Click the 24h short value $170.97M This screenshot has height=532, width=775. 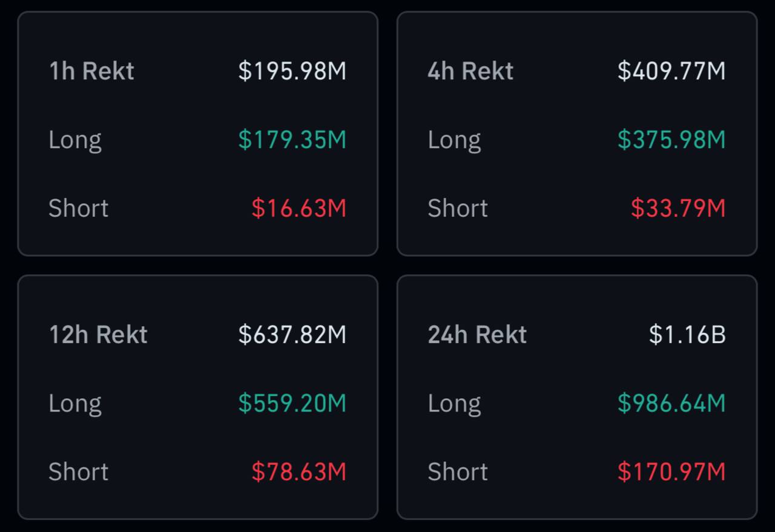671,472
